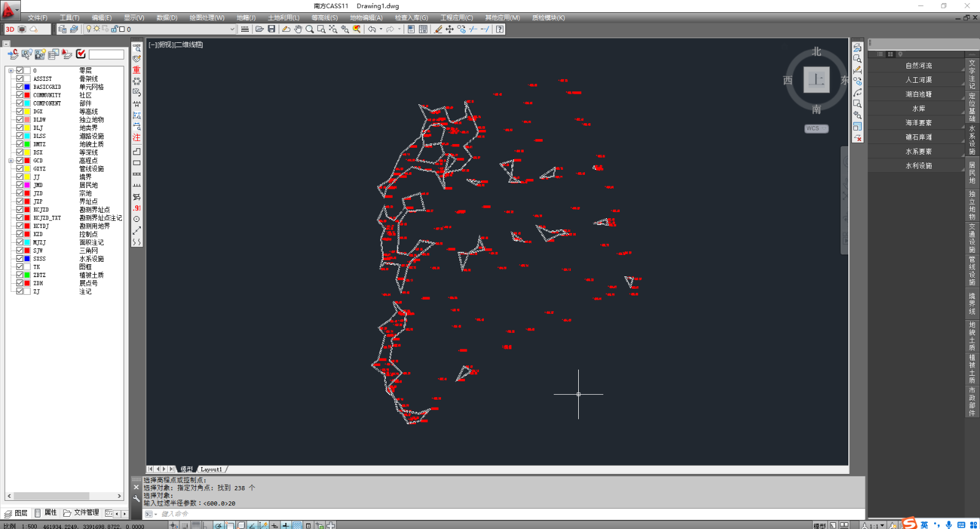The height and width of the screenshot is (529, 980).
Task: Click the Save floppy disk icon
Action: [x=271, y=29]
